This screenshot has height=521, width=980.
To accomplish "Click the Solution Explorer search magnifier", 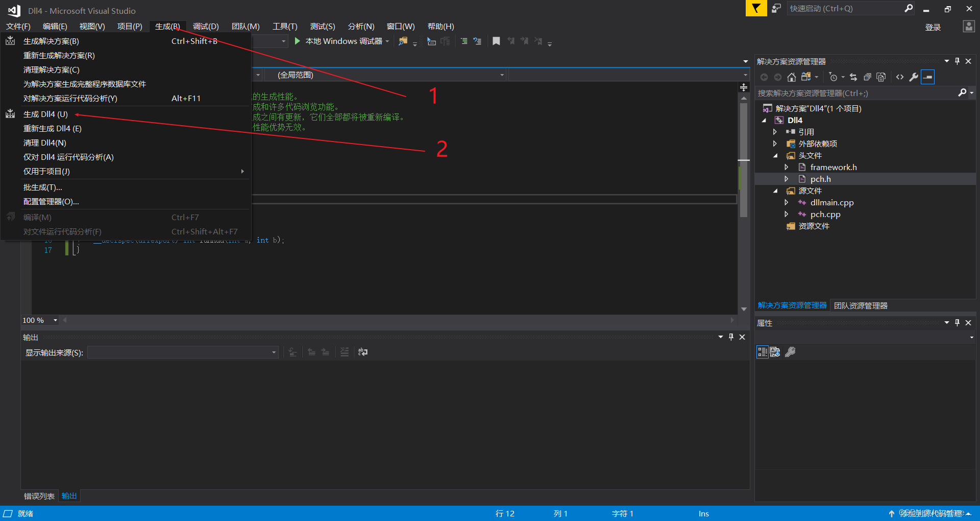I will [962, 92].
